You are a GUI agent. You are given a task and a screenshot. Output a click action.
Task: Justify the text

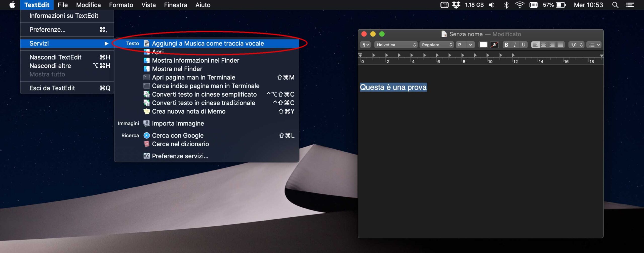pyautogui.click(x=561, y=45)
